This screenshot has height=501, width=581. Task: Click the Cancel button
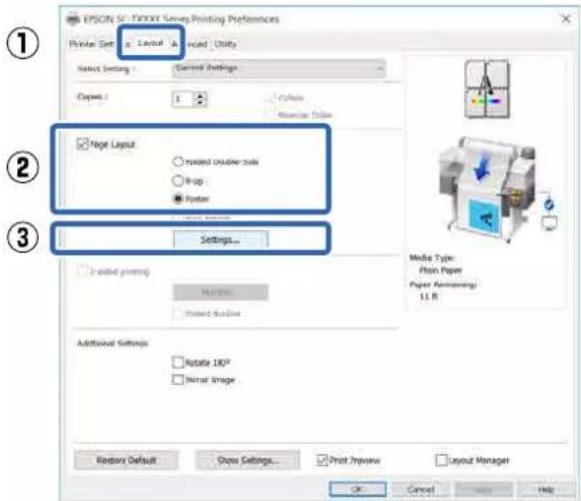(421, 490)
